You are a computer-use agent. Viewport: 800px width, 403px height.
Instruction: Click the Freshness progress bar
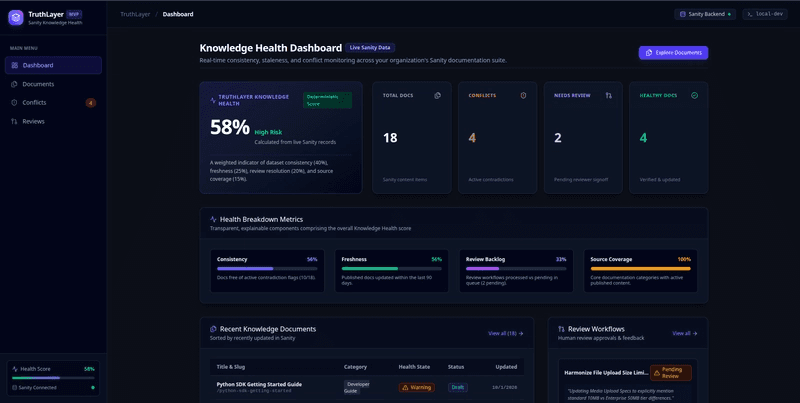tap(391, 268)
